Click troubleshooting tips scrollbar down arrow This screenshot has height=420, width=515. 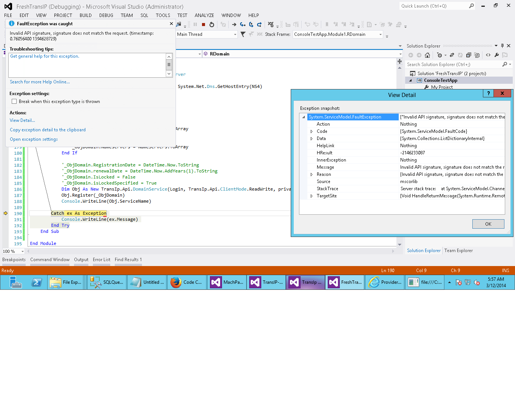pyautogui.click(x=169, y=74)
